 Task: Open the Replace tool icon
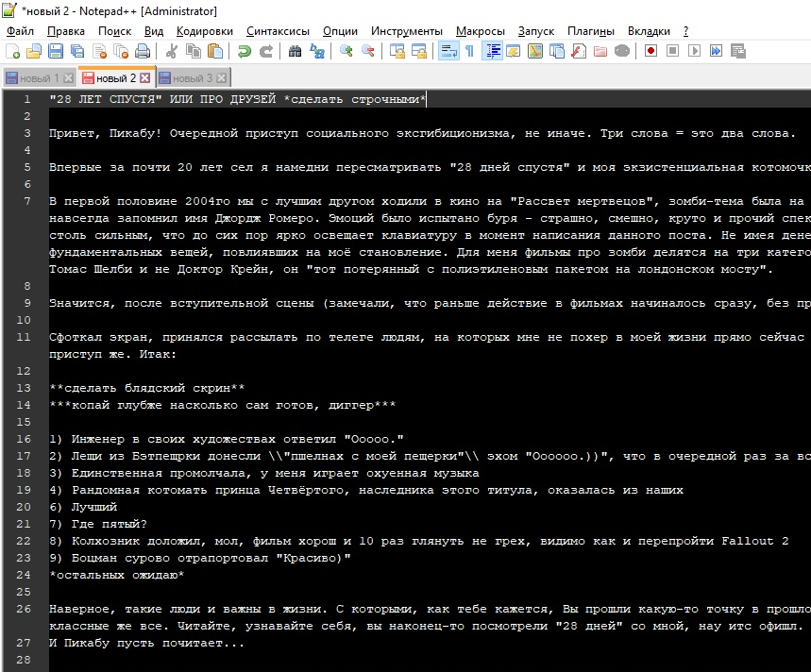tap(316, 51)
